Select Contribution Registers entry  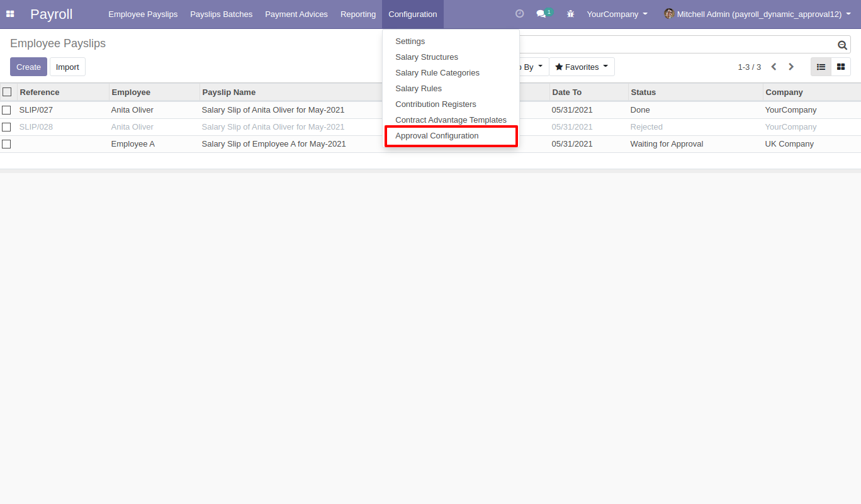[x=451, y=104]
